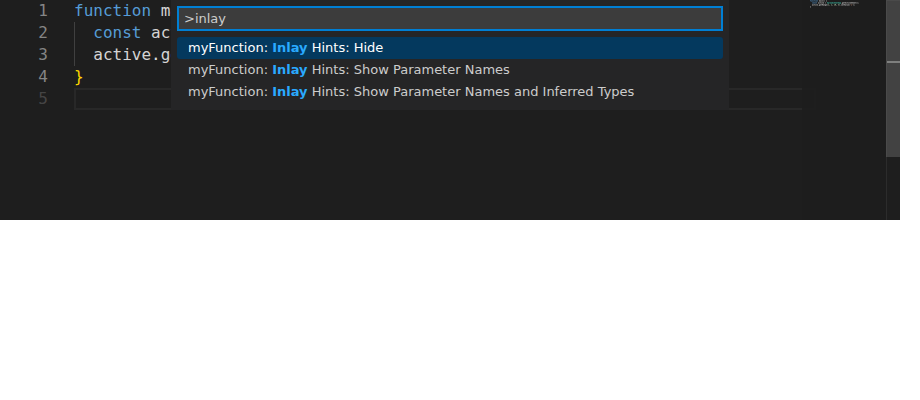Choose 'Inlay Hints: Show Parameter Names' command
This screenshot has height=400, width=920.
tap(449, 70)
